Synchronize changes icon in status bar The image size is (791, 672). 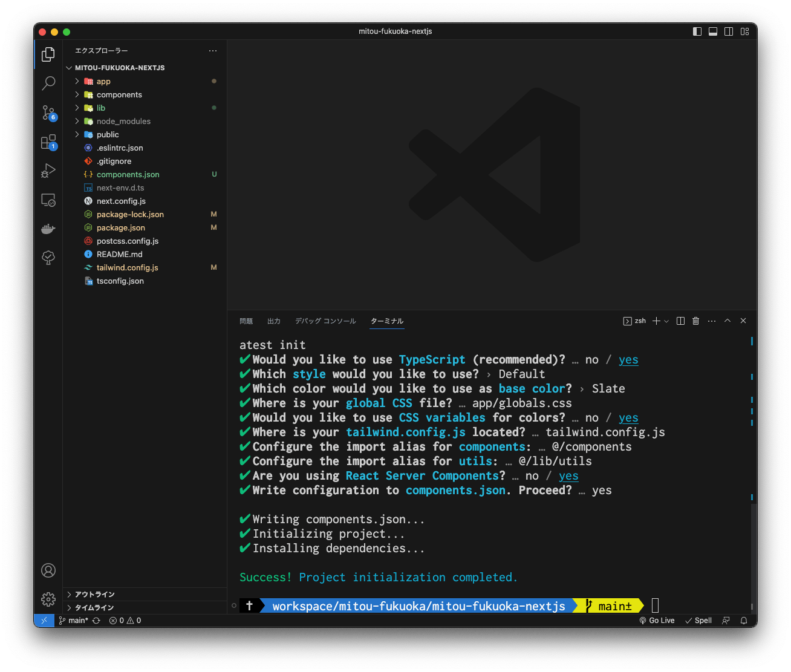coord(96,621)
